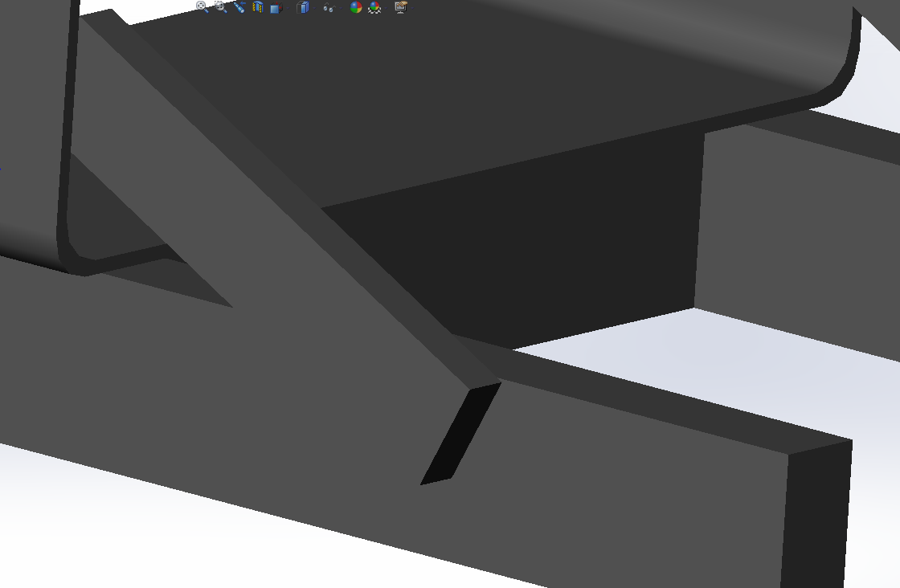Expand the View Orientation dropdown arrow
Image resolution: width=900 pixels, height=588 pixels.
click(288, 8)
